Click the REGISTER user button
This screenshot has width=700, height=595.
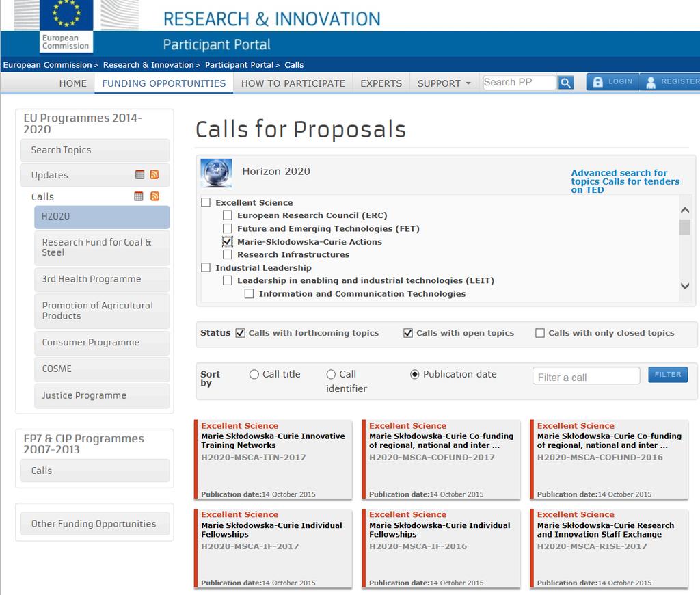(x=670, y=82)
